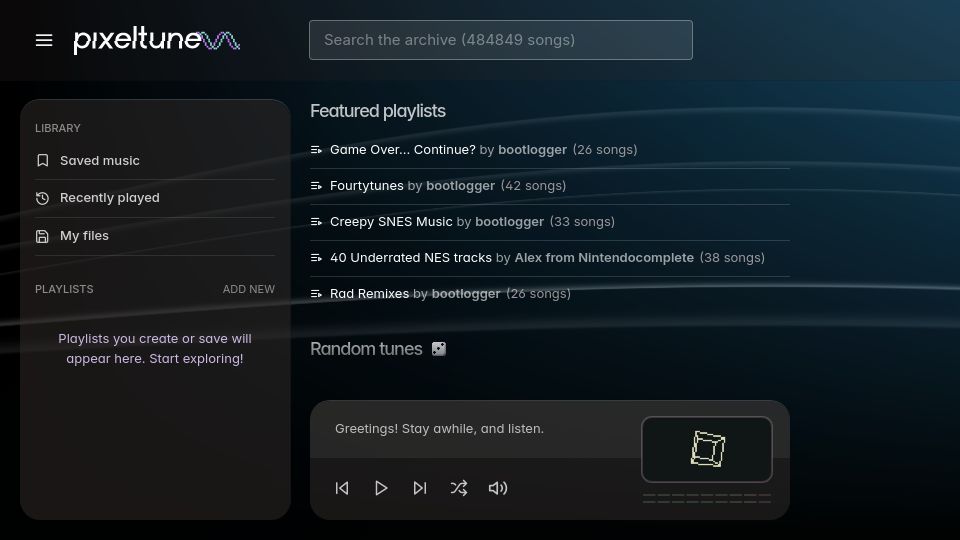The image size is (960, 540).
Task: Click the '(26 songs)' count for Game Over
Action: 605,149
